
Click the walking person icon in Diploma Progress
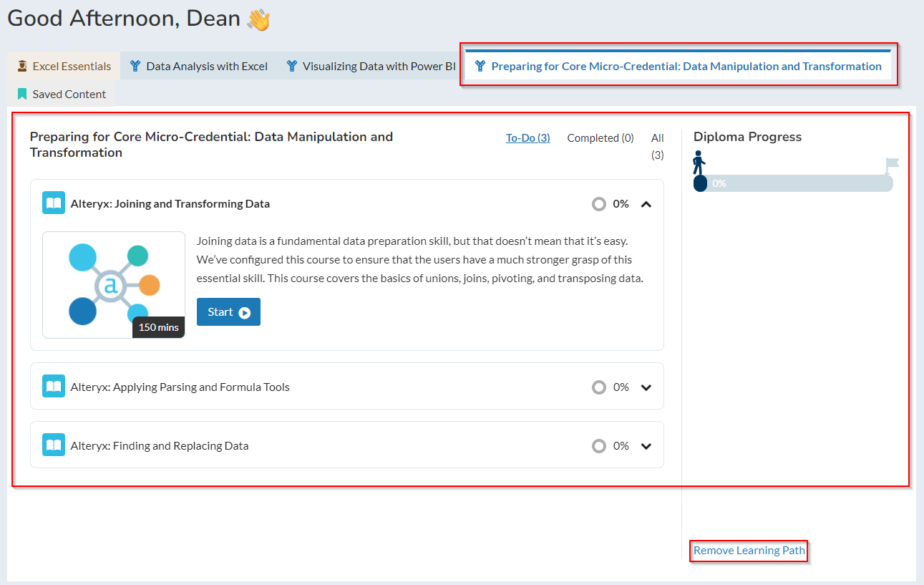coord(699,163)
